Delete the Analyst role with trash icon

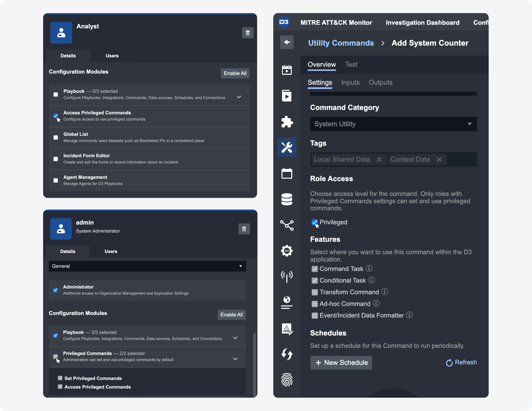click(248, 33)
